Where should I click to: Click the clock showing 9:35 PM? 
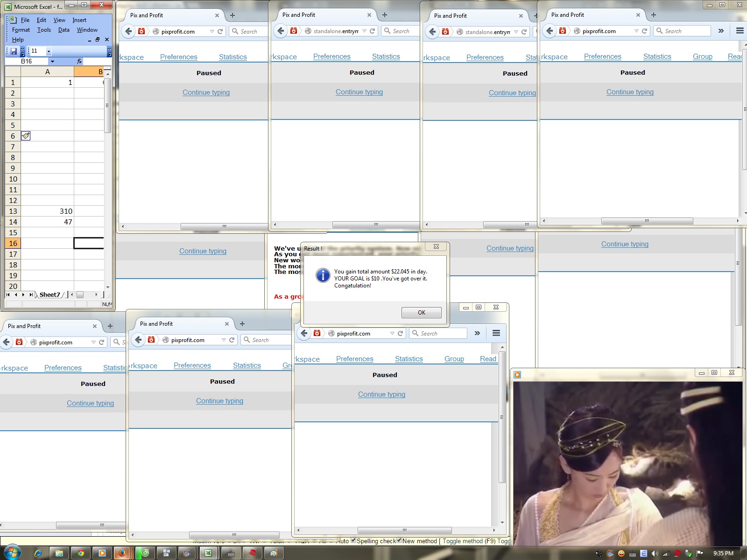point(723,553)
